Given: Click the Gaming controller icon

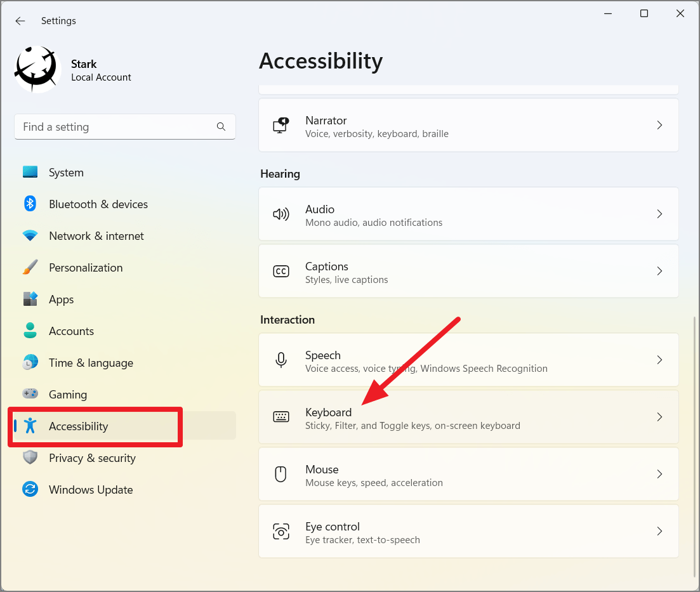Looking at the screenshot, I should tap(30, 394).
